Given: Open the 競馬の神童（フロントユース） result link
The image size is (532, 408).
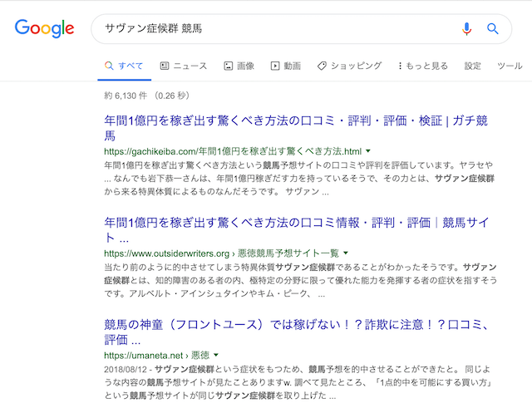Looking at the screenshot, I should (x=297, y=332).
